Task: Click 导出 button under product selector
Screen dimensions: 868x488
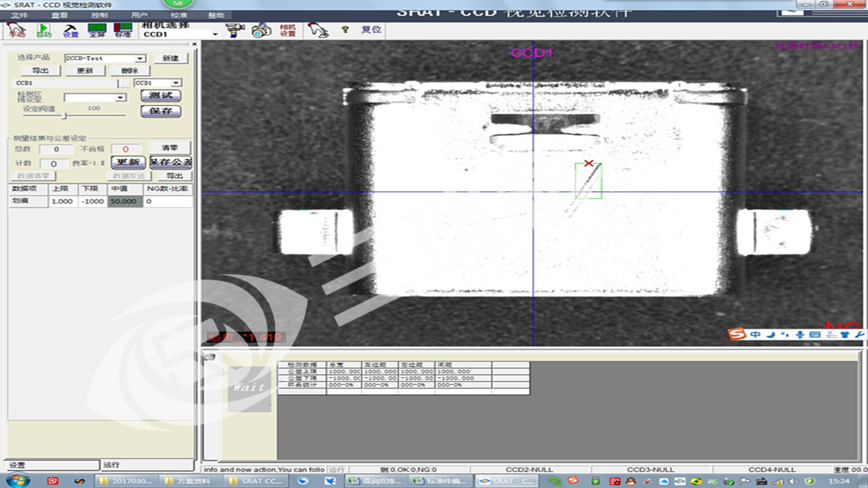Action: [40, 71]
